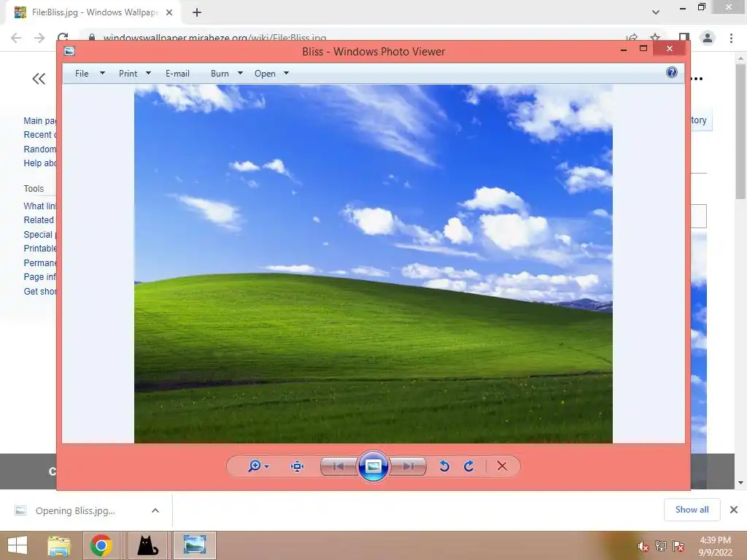Screen dimensions: 747x560
Task: Open Random page wiki link
Action: click(x=40, y=149)
